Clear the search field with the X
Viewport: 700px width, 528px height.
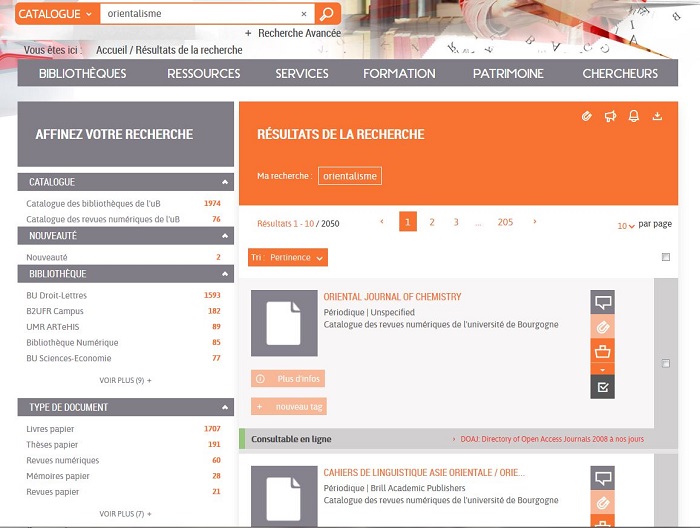pyautogui.click(x=304, y=14)
